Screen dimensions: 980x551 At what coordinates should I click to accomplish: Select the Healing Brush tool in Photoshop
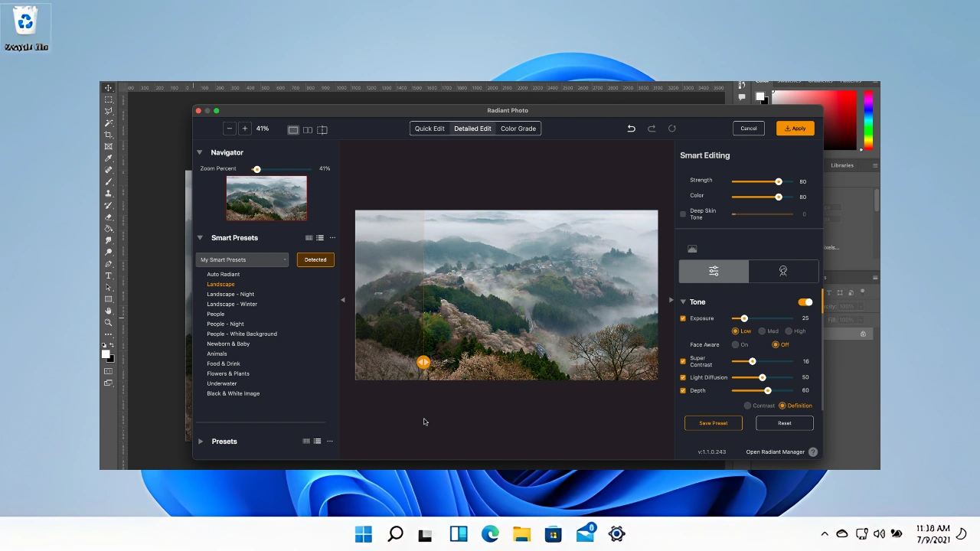108,170
